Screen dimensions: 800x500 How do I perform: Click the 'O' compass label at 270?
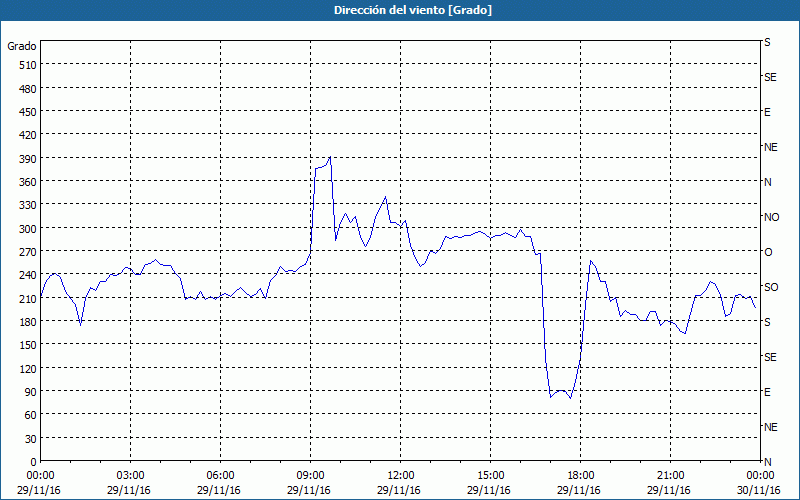point(768,252)
